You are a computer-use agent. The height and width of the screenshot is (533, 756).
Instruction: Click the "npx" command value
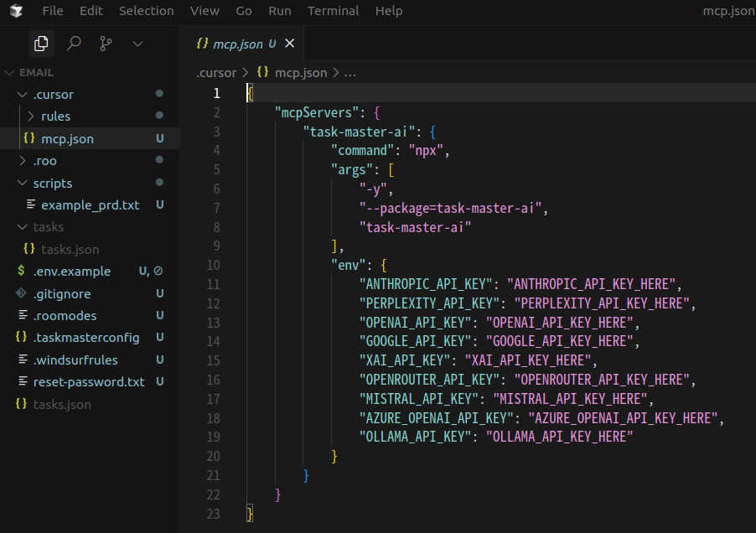point(426,151)
